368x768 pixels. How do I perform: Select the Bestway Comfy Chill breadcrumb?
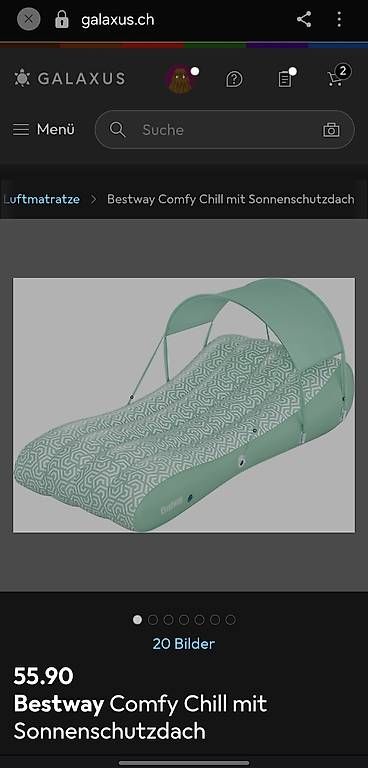pyautogui.click(x=230, y=199)
